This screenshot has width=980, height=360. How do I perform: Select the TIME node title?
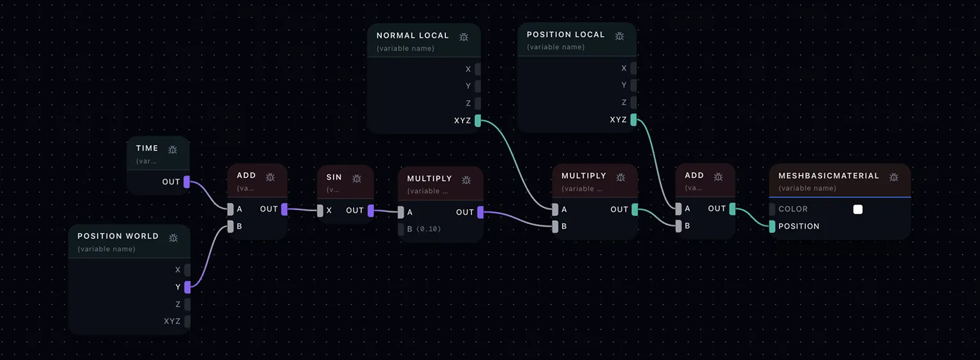tap(147, 149)
